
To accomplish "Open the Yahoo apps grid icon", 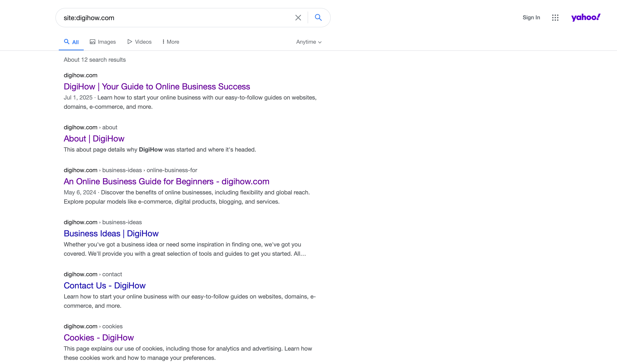I will 555,17.
